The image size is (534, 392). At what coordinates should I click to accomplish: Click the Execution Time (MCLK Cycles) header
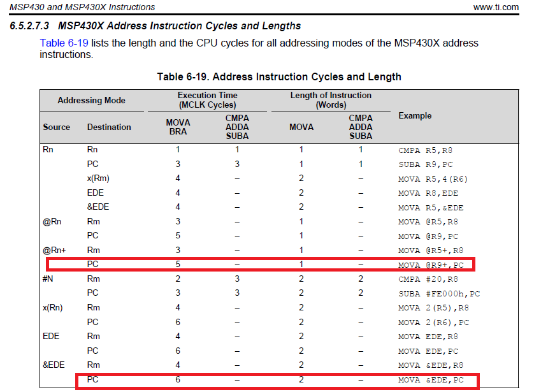207,100
